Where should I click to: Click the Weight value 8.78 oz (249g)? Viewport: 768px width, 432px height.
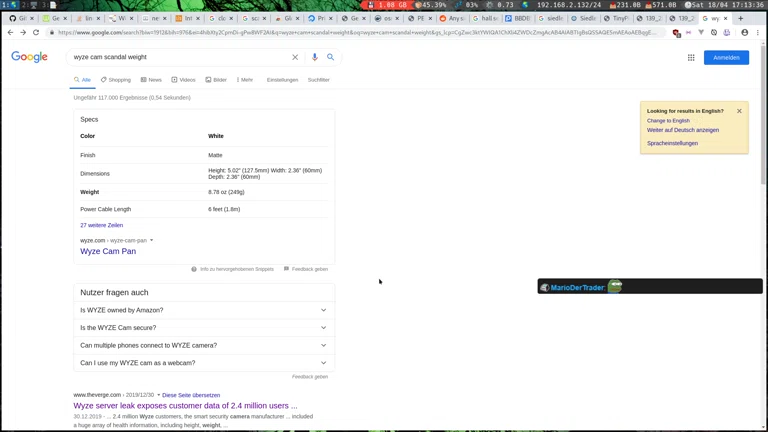tap(226, 192)
